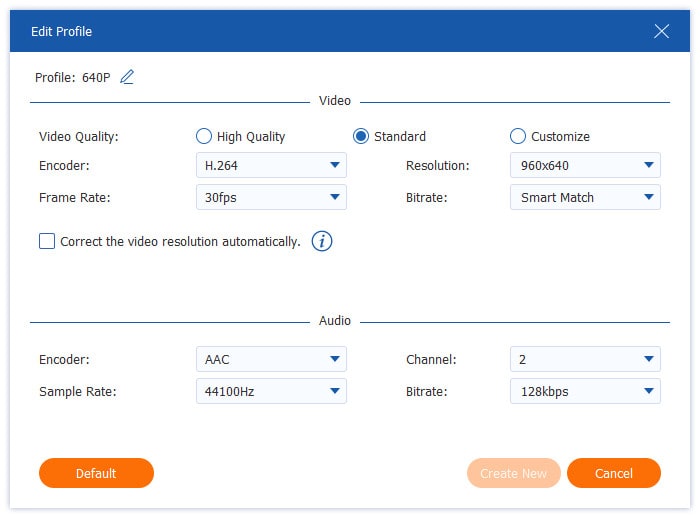Expand the 44100Hz Sample Rate dropdown
The image size is (700, 518).
271,391
